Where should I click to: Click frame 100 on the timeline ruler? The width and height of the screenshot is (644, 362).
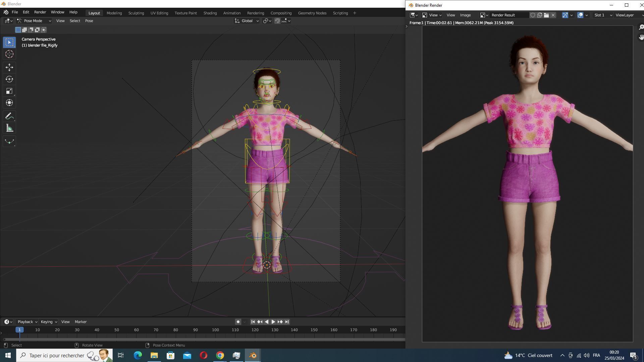point(215,330)
